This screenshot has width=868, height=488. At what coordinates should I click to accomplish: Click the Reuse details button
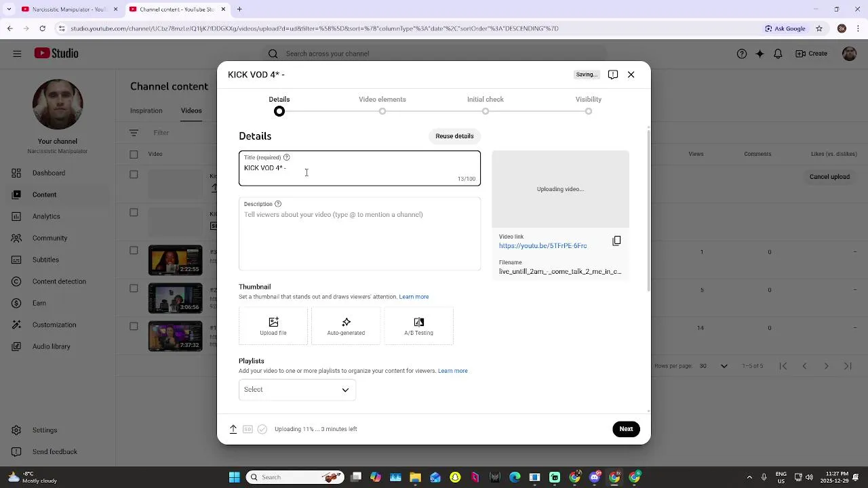(x=454, y=136)
